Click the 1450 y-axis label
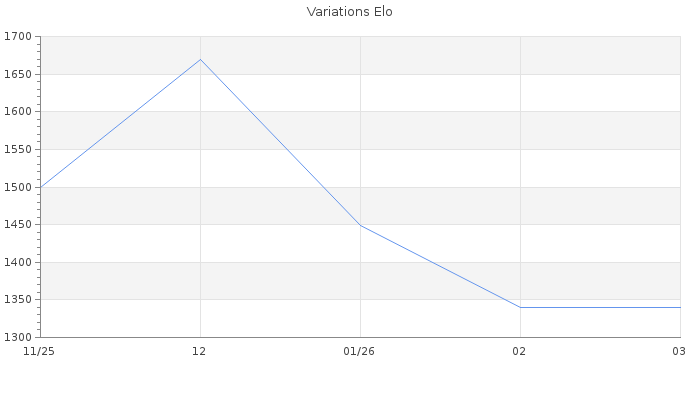Image resolution: width=700 pixels, height=400 pixels. click(x=19, y=225)
